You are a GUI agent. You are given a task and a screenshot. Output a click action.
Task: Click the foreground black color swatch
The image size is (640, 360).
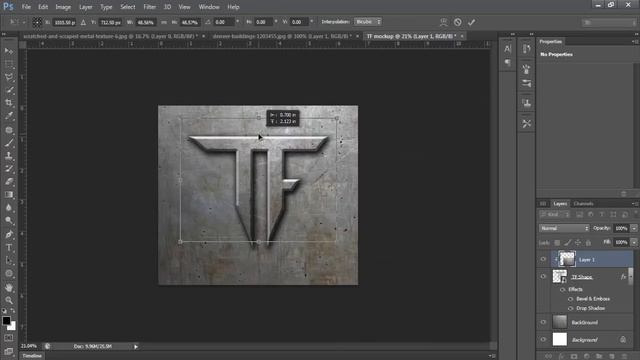[6, 320]
